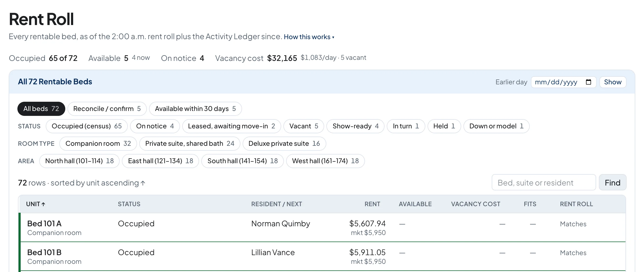Click resident name 'Norman Quimby'
This screenshot has width=644, height=272.
point(281,224)
